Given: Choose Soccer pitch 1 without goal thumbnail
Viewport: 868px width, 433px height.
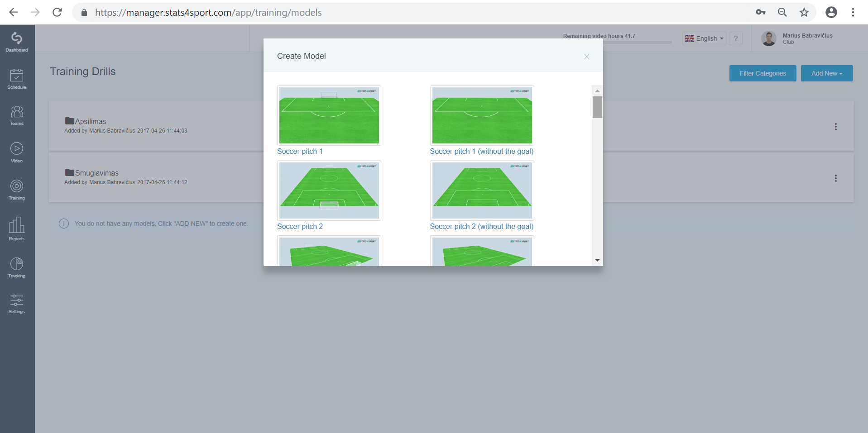Looking at the screenshot, I should click(x=482, y=115).
